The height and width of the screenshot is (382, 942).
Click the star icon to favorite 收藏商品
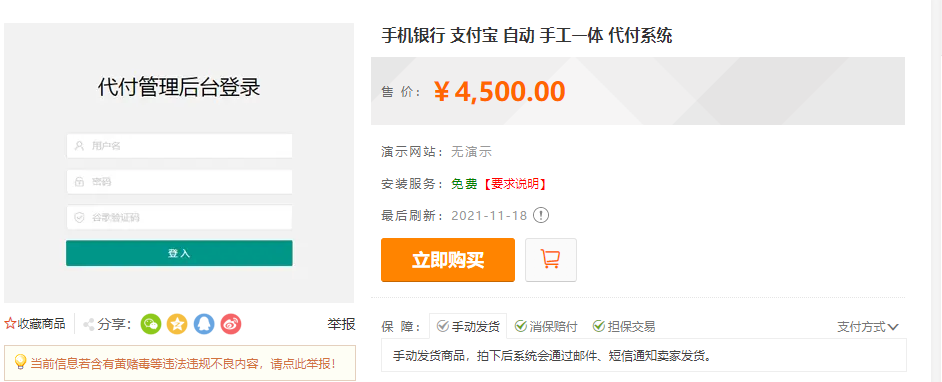pos(10,324)
